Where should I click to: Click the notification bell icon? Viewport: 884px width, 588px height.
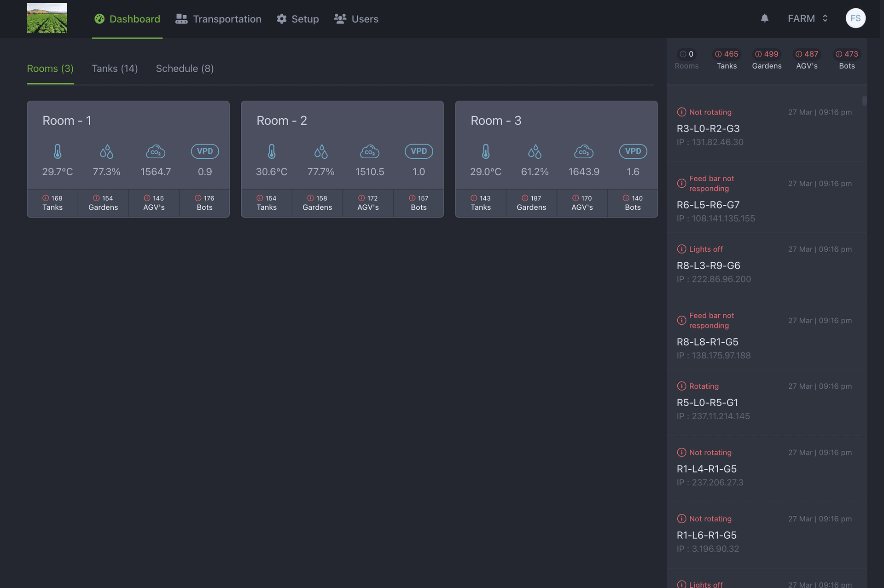point(764,18)
